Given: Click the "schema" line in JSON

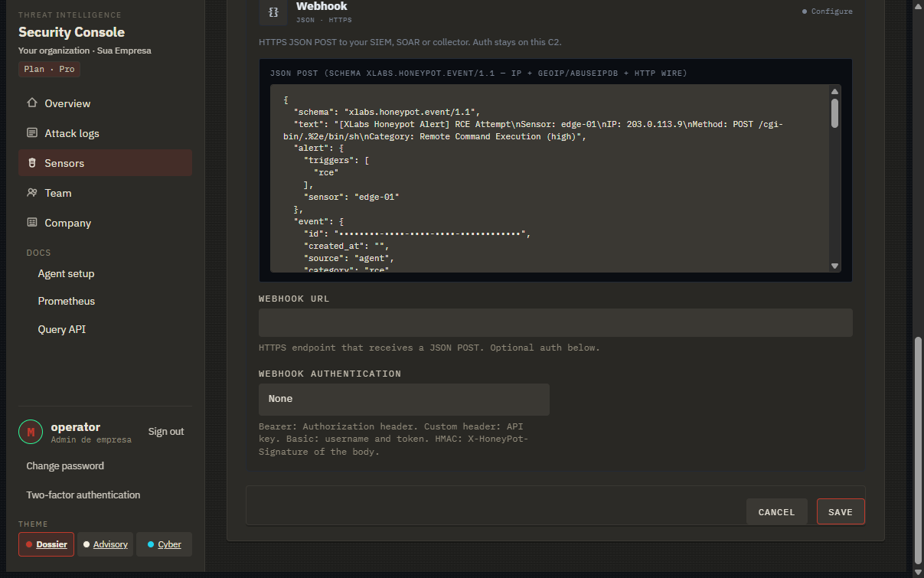Looking at the screenshot, I should pos(387,112).
